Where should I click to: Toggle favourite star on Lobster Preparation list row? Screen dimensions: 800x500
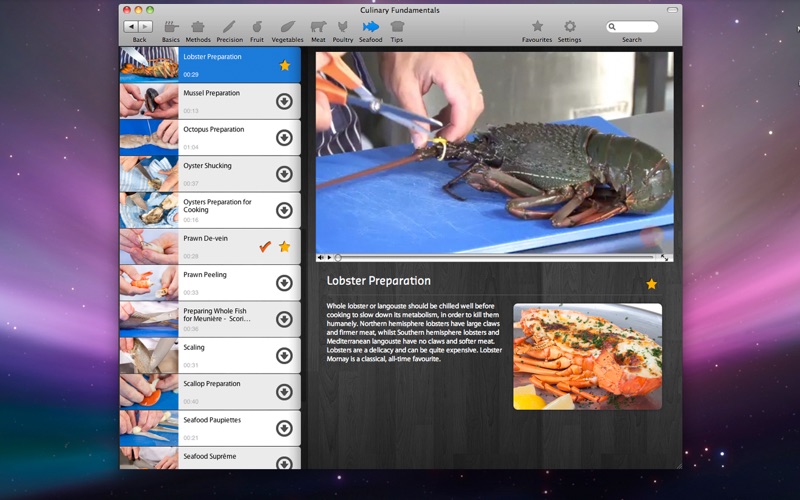click(x=284, y=65)
